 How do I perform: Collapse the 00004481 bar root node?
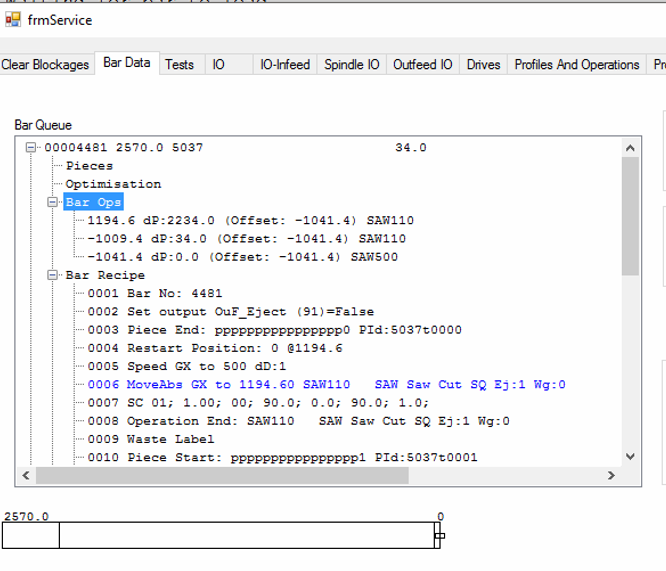pos(32,148)
